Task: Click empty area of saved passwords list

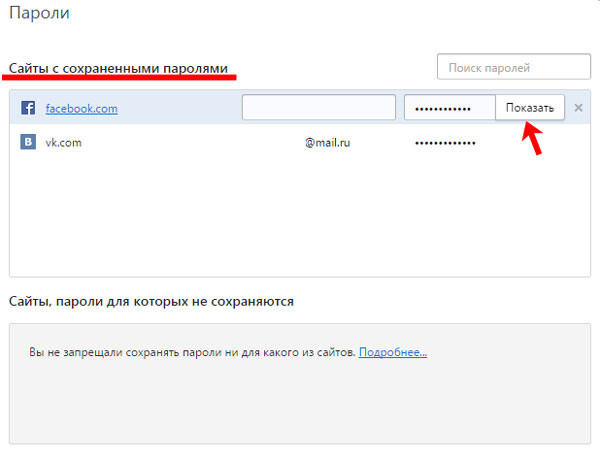Action: (x=300, y=220)
